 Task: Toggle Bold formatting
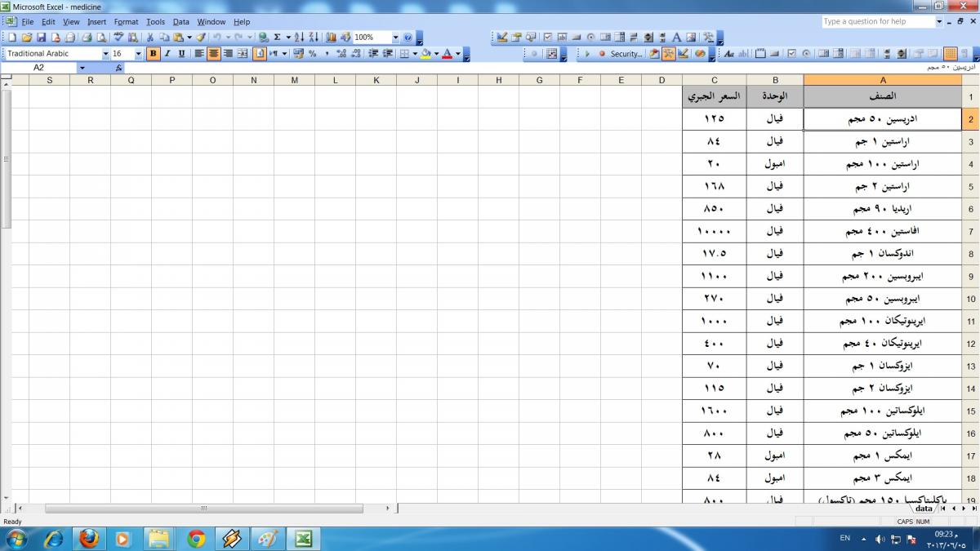(x=153, y=54)
